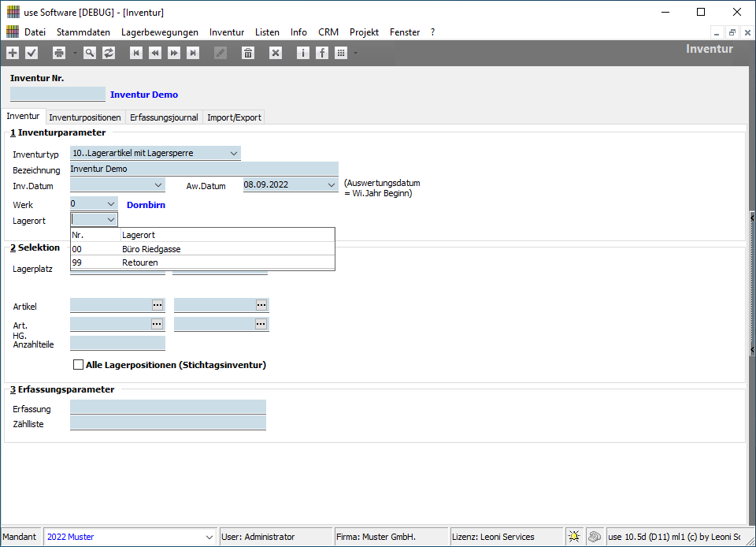Image resolution: width=756 pixels, height=547 pixels.
Task: Select Lagerort 99 Retouren
Action: 202,262
